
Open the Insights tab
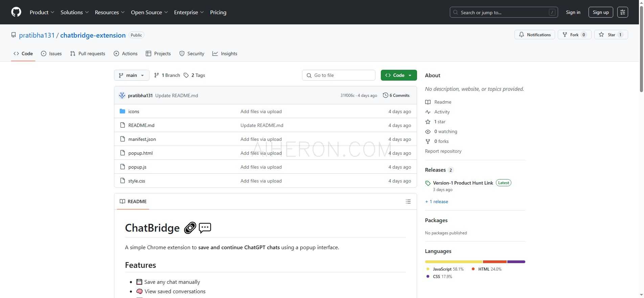click(x=225, y=54)
